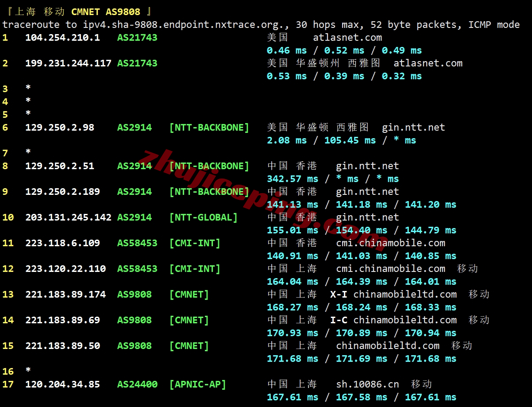Select IP address 129.250.2.189
Screen dimensions: 532x407
pyautogui.click(x=62, y=192)
